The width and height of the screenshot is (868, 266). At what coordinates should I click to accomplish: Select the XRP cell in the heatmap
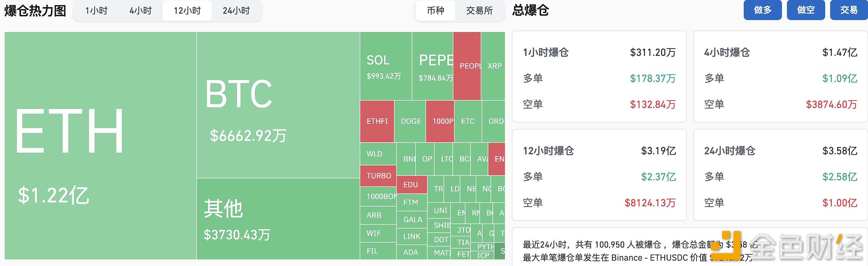point(494,66)
